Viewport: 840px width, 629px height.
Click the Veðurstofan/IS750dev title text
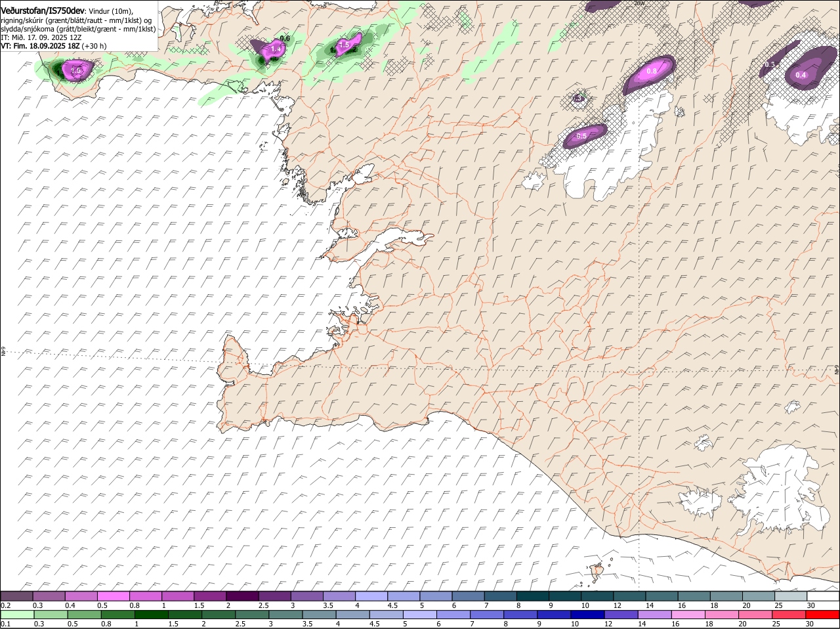(x=43, y=11)
